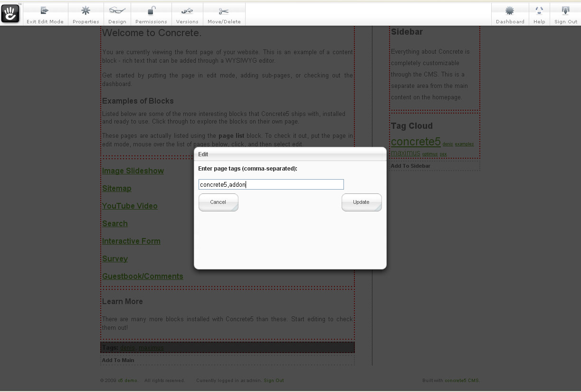Exit Edit Mode from the toolbar
Image resolution: width=581 pixels, height=392 pixels.
click(x=45, y=14)
